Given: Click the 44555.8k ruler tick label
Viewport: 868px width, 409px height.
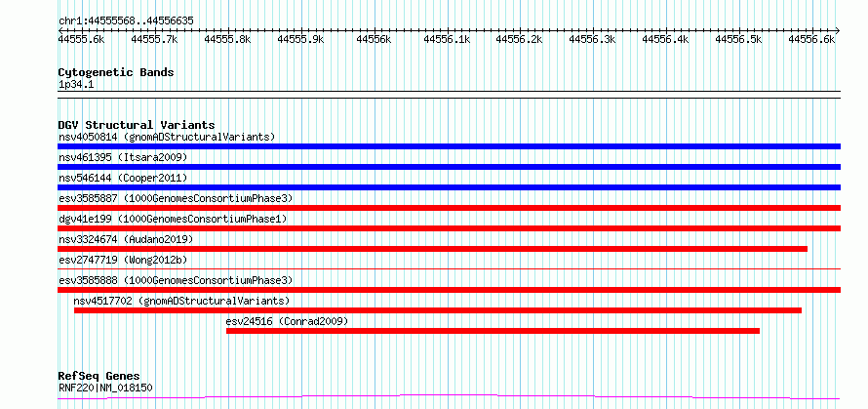Looking at the screenshot, I should (227, 39).
